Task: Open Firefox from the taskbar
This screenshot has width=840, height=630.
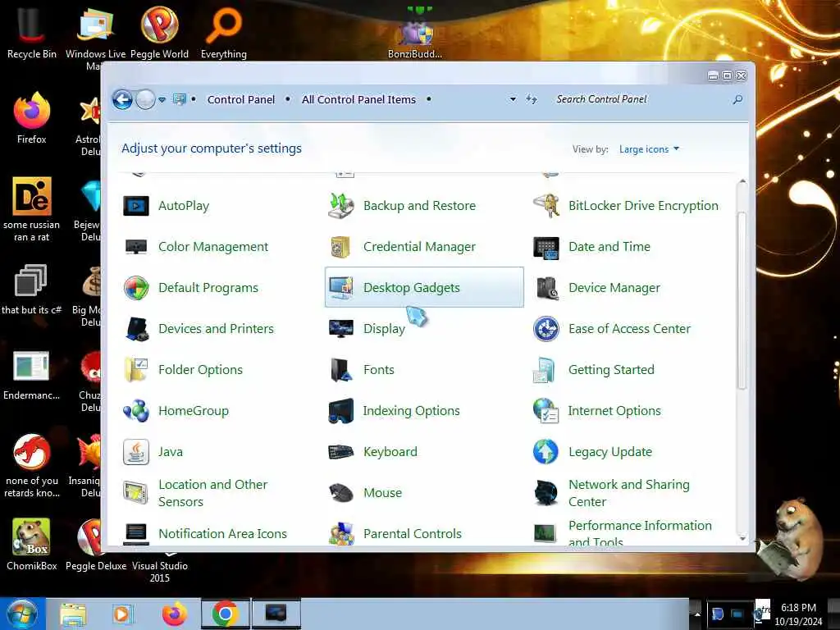Action: (x=174, y=614)
